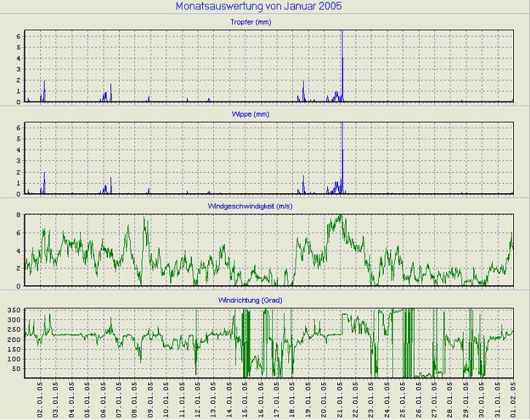Click y-axis value 8 in the Windgeschwindigkeit chart

coord(18,215)
